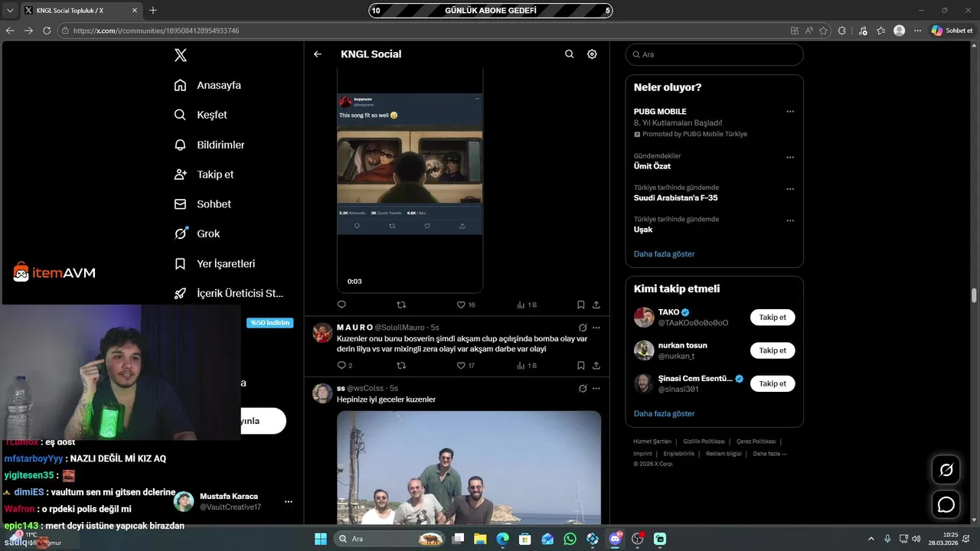Open the floating chat messages button

pos(946,504)
